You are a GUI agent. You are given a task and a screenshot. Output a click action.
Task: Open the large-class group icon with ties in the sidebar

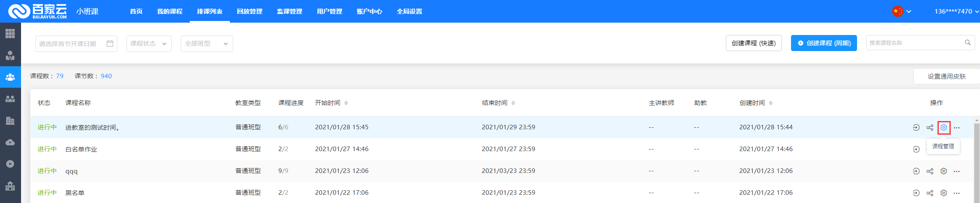click(x=10, y=99)
